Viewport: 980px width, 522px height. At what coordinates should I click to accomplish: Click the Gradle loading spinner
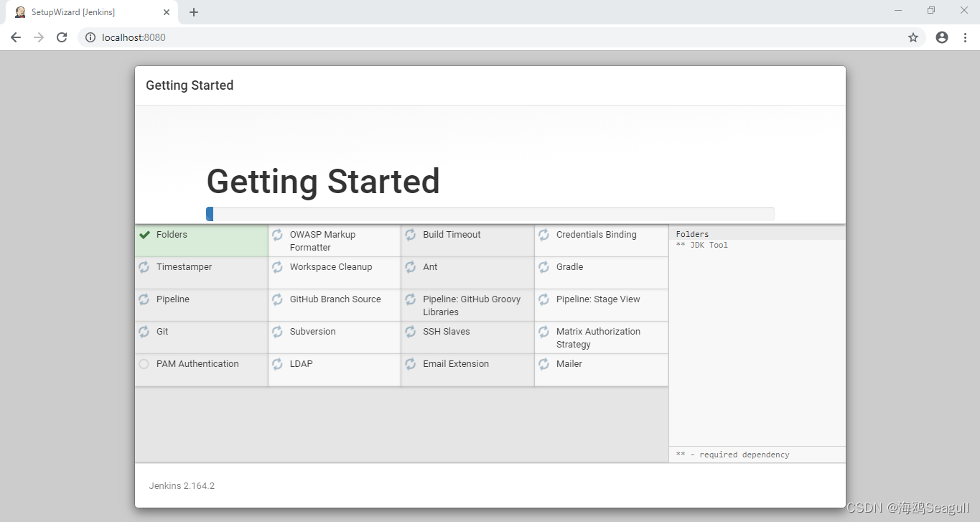(543, 266)
